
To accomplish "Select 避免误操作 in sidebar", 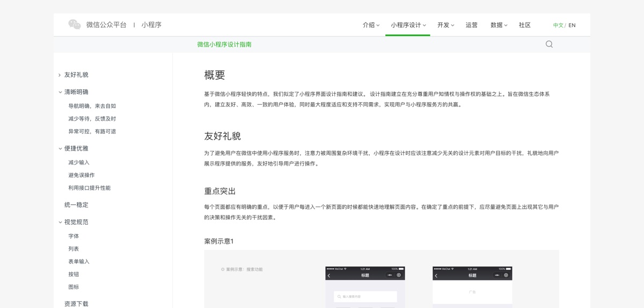I will pos(82,175).
